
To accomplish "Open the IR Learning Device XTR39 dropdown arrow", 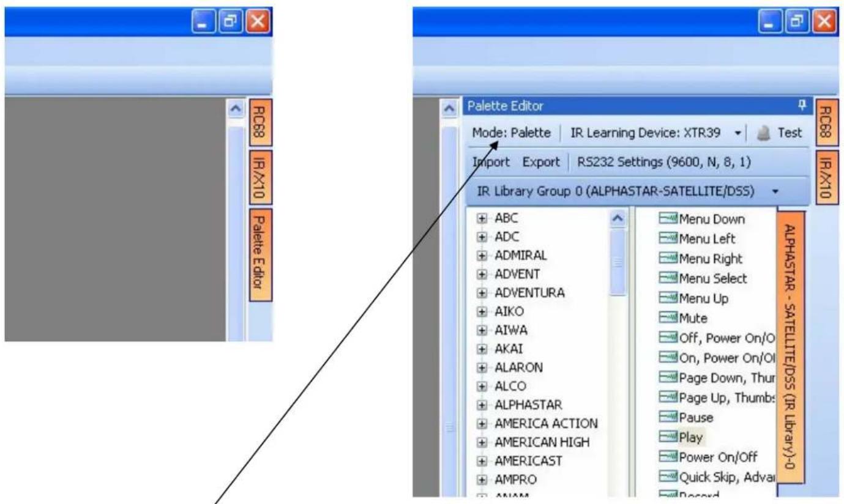I will [x=738, y=133].
